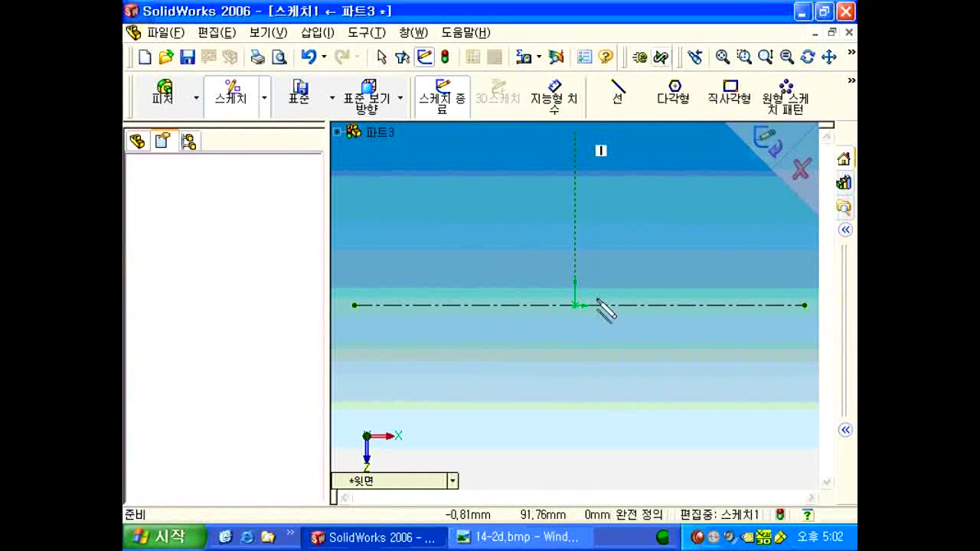The width and height of the screenshot is (980, 551).
Task: Cancel sketch with the red X corner icon
Action: click(x=801, y=169)
